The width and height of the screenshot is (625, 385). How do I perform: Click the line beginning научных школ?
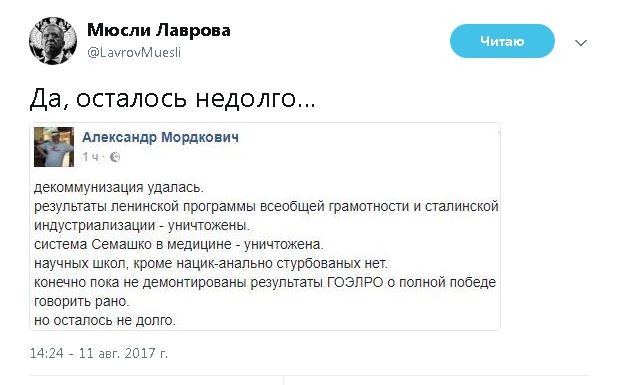tap(210, 263)
